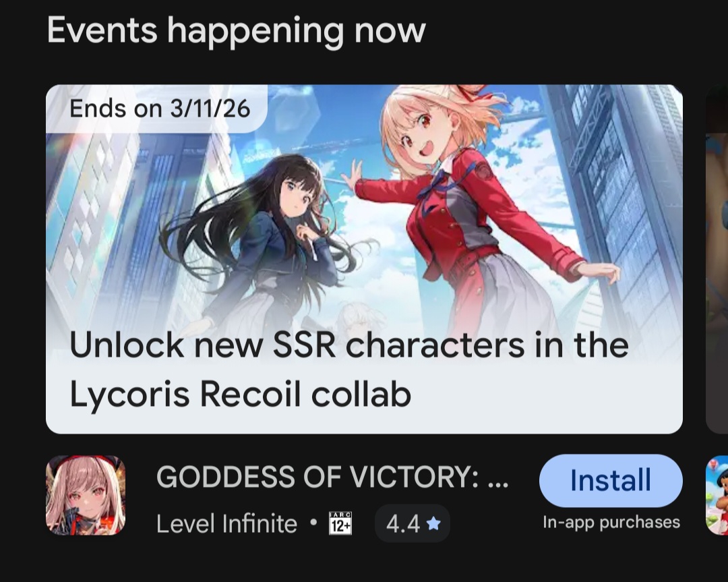This screenshot has height=582, width=728.
Task: Open the GODDESS OF VICTORY app icon
Action: (x=86, y=495)
